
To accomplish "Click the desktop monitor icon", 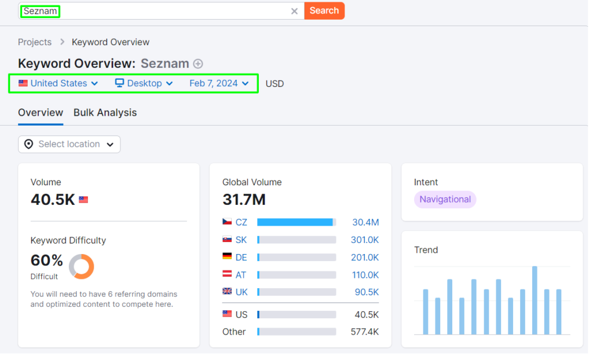I will [119, 83].
